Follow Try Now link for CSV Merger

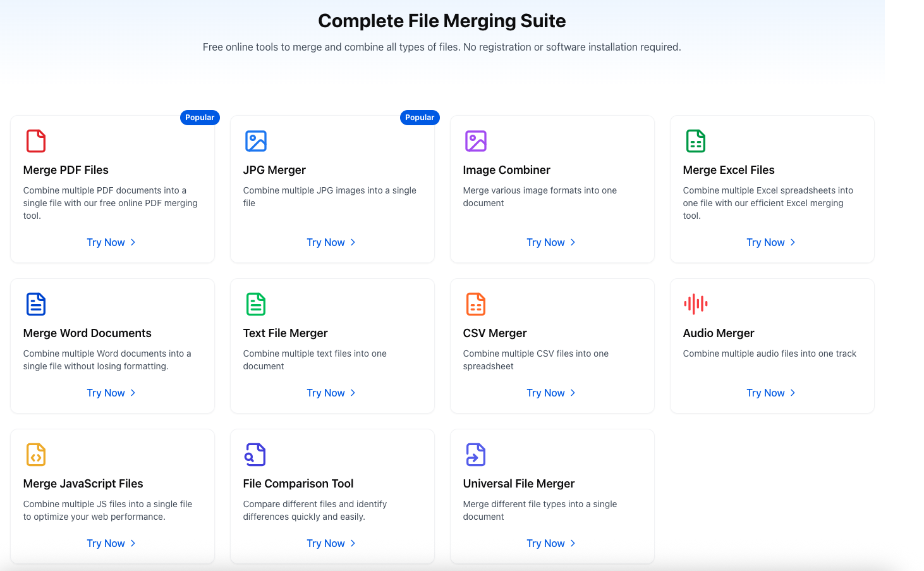(552, 393)
